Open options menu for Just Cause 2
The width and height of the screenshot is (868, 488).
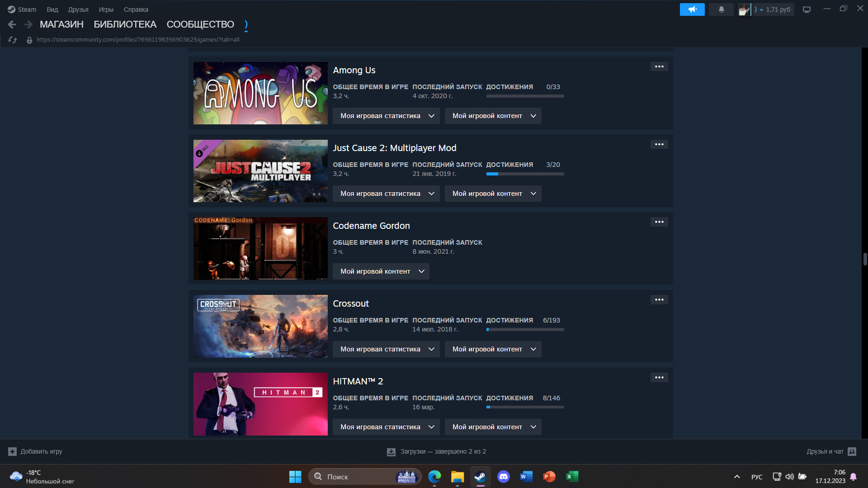coord(659,144)
